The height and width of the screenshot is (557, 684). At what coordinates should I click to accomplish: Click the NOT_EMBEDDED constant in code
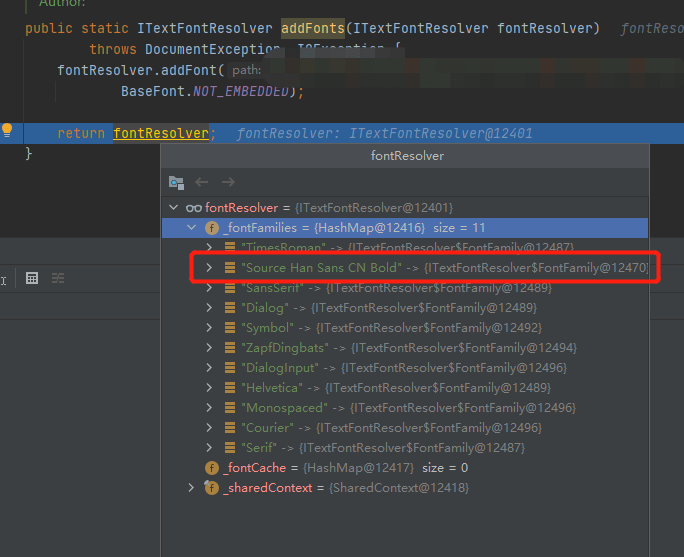pos(241,92)
